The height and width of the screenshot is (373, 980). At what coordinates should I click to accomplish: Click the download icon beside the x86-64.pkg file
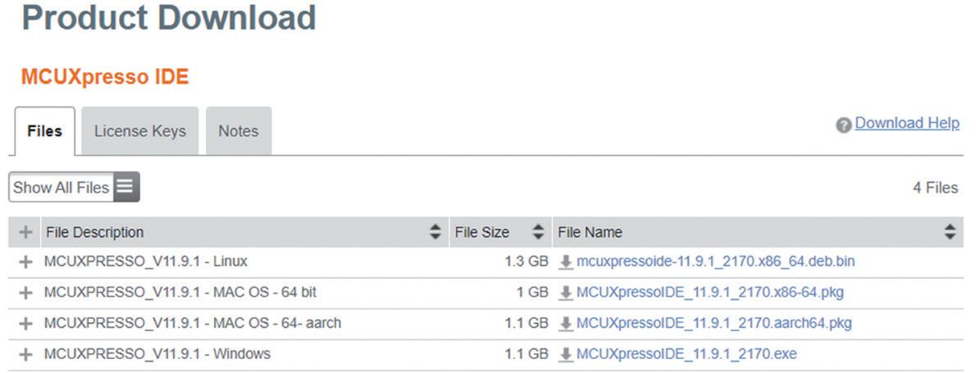565,293
